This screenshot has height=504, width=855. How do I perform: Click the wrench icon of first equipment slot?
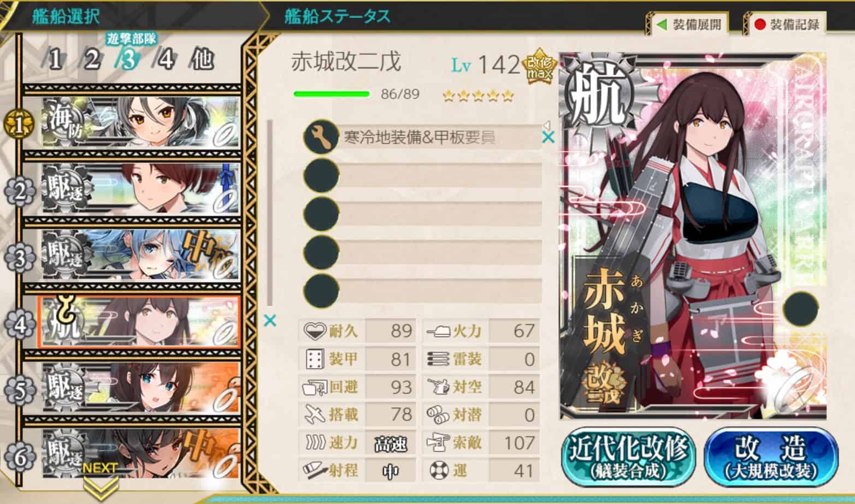321,136
